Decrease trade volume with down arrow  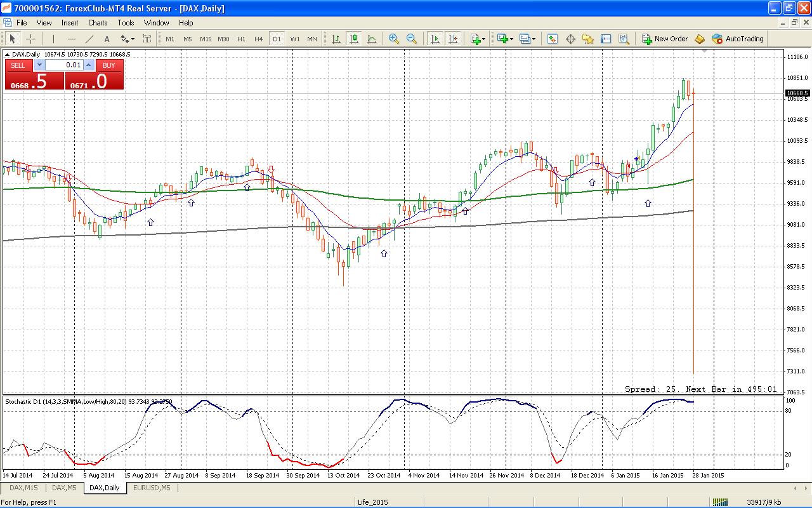pos(39,65)
